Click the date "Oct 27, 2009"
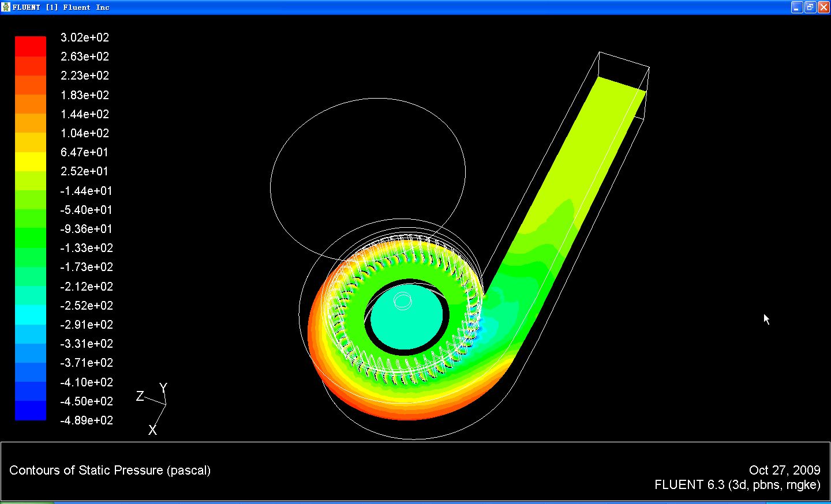831x504 pixels. pyautogui.click(x=785, y=471)
